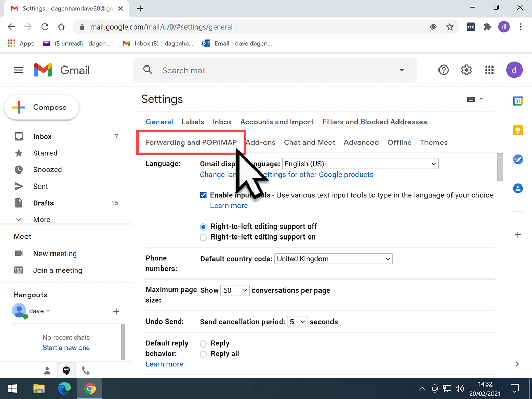Open the Google apps grid icon
Image resolution: width=532 pixels, height=399 pixels.
[489, 70]
